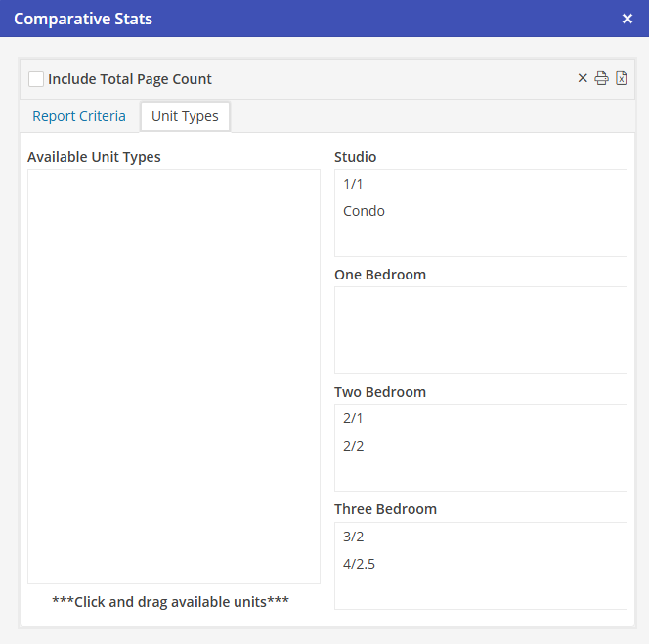Screen dimensions: 649x644
Task: Click empty space in Studio list box
Action: [480, 240]
